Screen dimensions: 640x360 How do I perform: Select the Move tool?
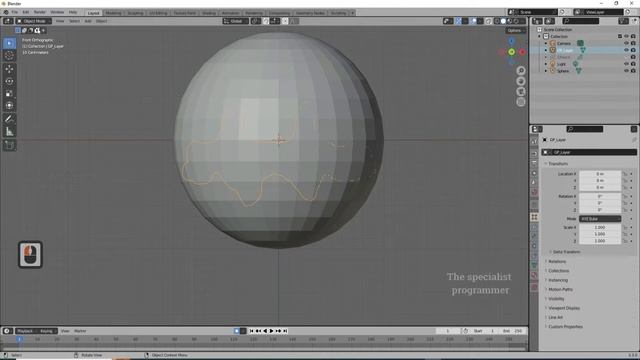[x=9, y=69]
